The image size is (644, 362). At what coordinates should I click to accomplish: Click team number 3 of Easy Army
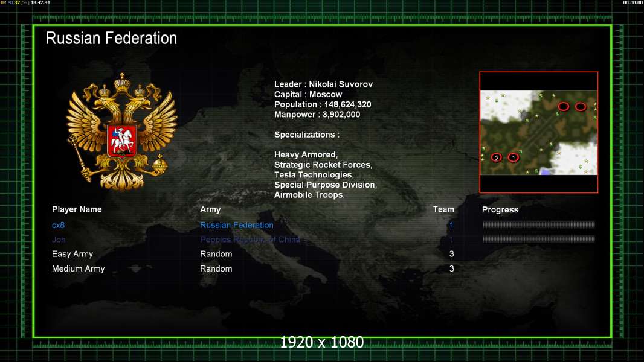coord(451,254)
